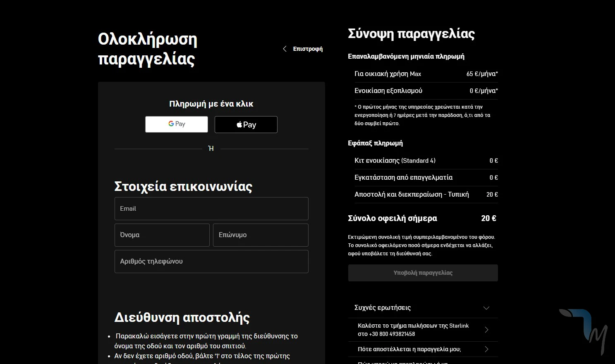Screen dimensions: 615x364
Task: Go back via the Επιστροφή link
Action: [308, 49]
